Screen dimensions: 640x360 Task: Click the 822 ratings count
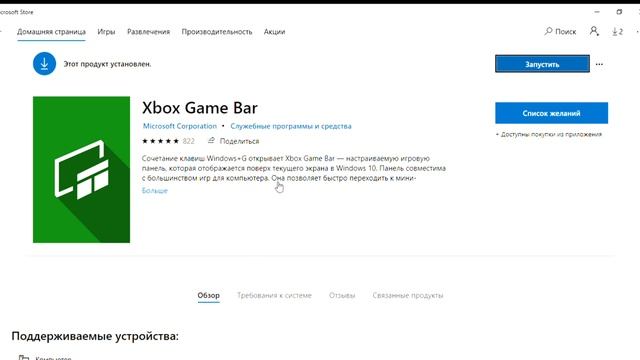pos(189,141)
